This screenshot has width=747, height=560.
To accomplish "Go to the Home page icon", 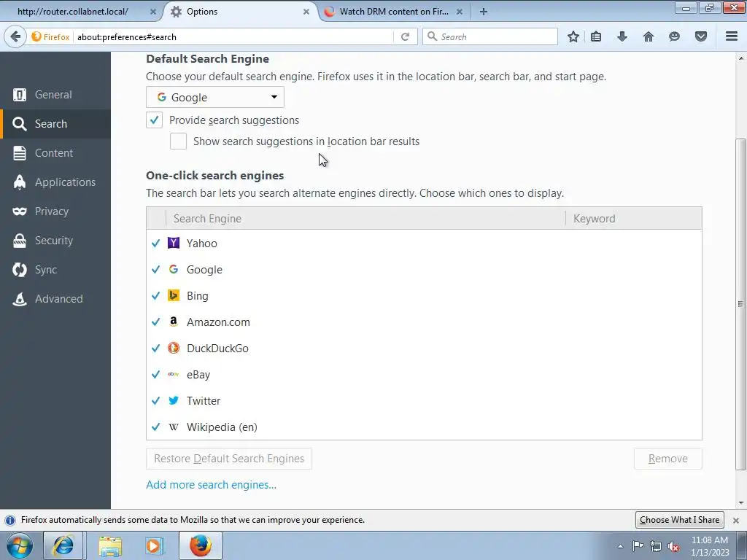I will pyautogui.click(x=649, y=36).
